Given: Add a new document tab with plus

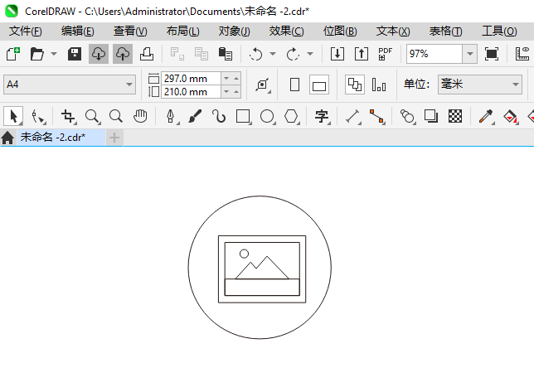Looking at the screenshot, I should (x=114, y=138).
